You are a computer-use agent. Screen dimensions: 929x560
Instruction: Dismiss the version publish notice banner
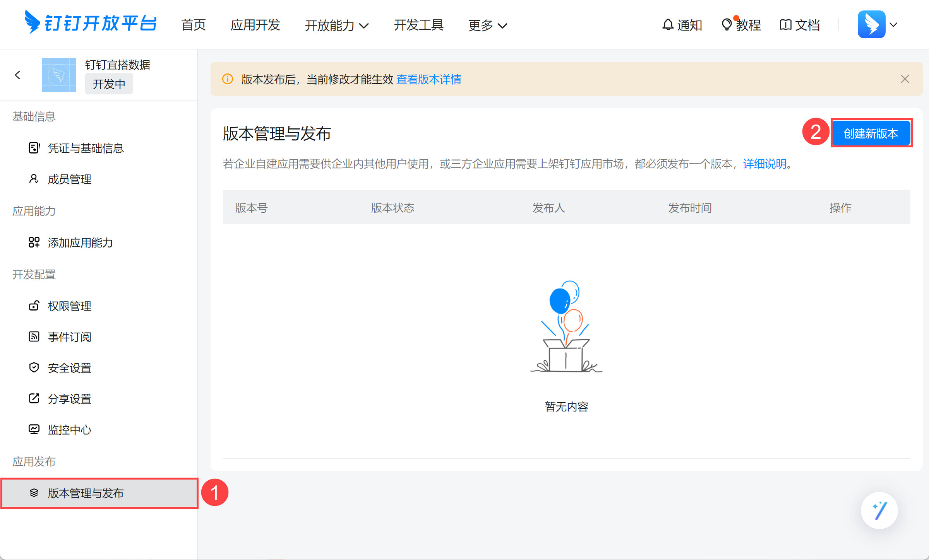pyautogui.click(x=905, y=79)
